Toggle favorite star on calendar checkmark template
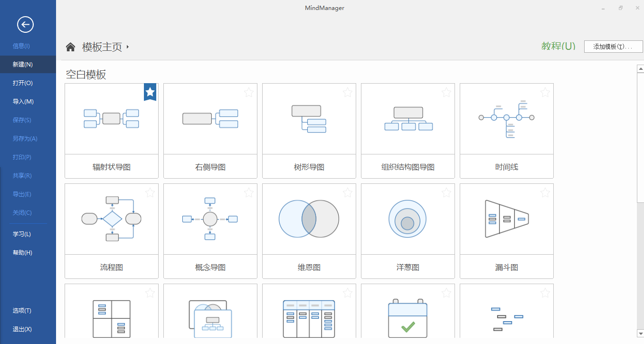Image resolution: width=644 pixels, height=344 pixels. [446, 293]
